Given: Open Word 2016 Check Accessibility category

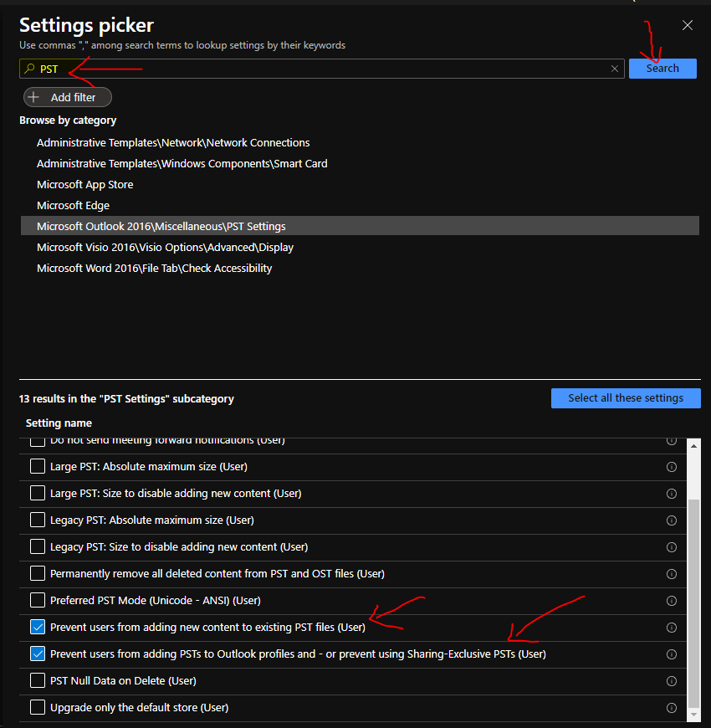Looking at the screenshot, I should pos(154,268).
